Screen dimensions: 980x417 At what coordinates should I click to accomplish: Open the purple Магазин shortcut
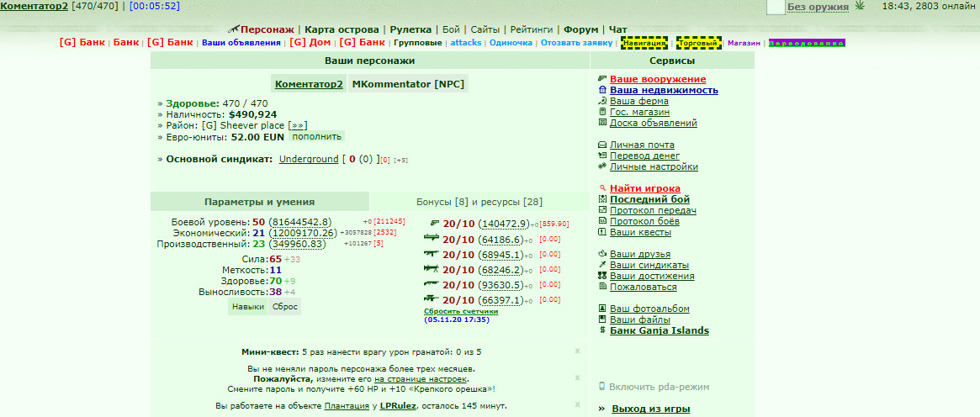tap(744, 43)
